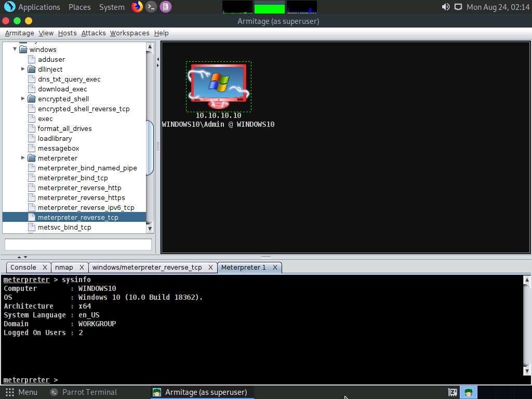This screenshot has width=532, height=399.
Task: Select the messagebox payload
Action: tap(58, 148)
